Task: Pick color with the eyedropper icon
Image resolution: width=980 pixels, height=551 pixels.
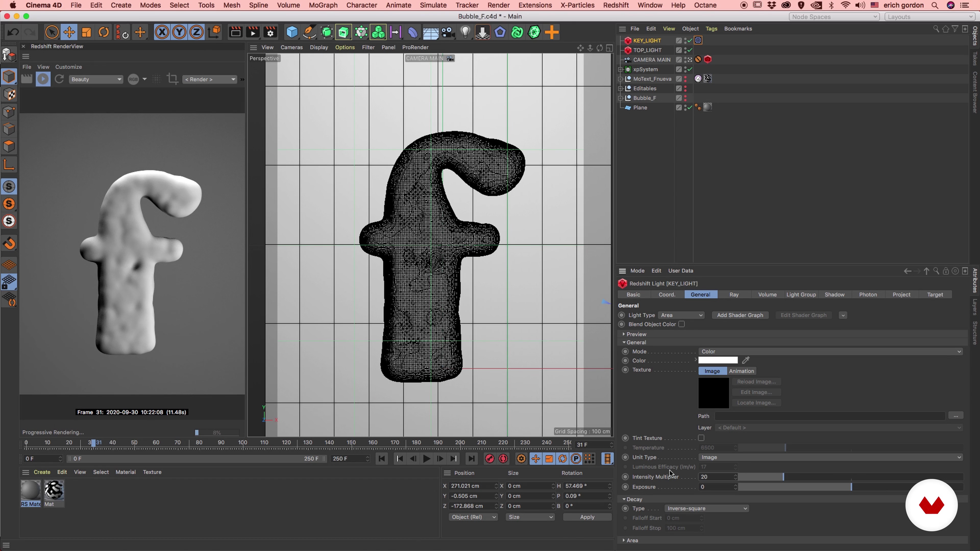Action: tap(746, 360)
